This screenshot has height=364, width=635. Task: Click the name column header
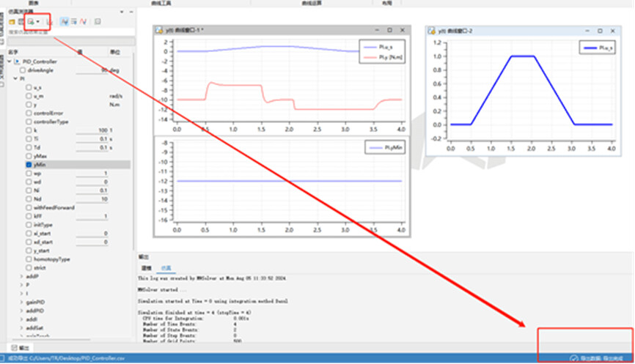pyautogui.click(x=13, y=52)
